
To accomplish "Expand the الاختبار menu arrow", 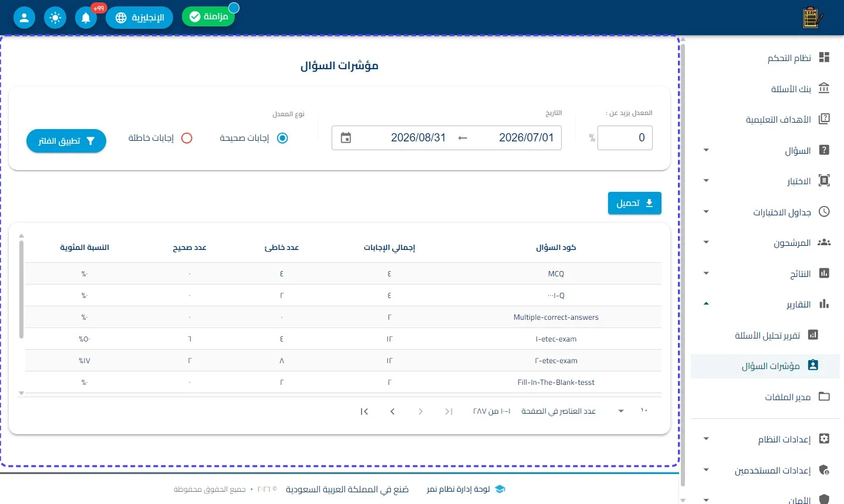I will [706, 181].
